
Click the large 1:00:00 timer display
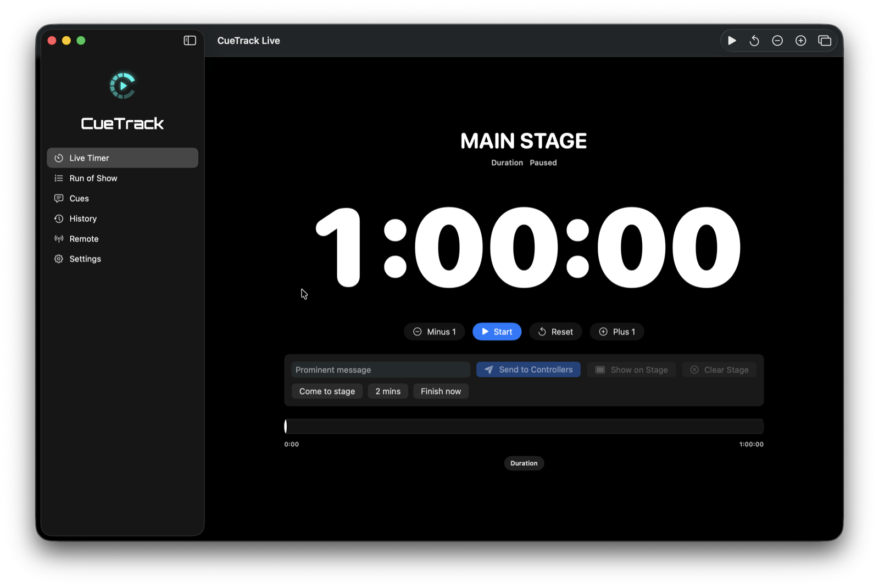pos(528,248)
